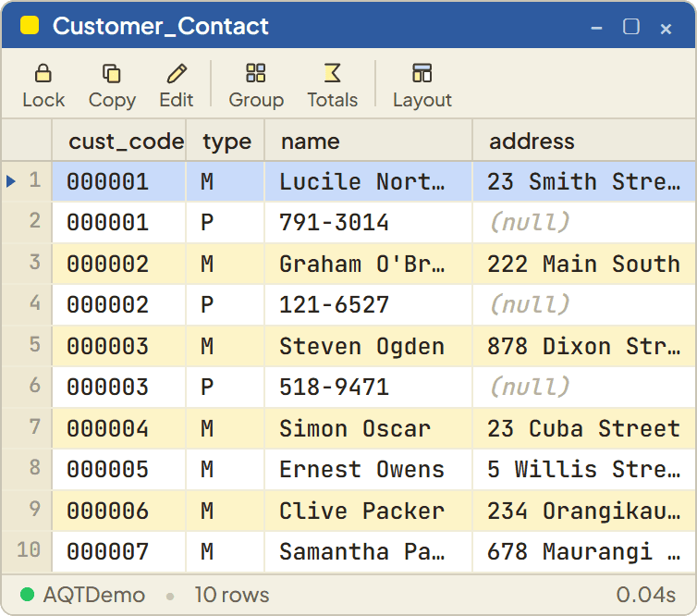Click the Lock padlock icon

point(43,73)
